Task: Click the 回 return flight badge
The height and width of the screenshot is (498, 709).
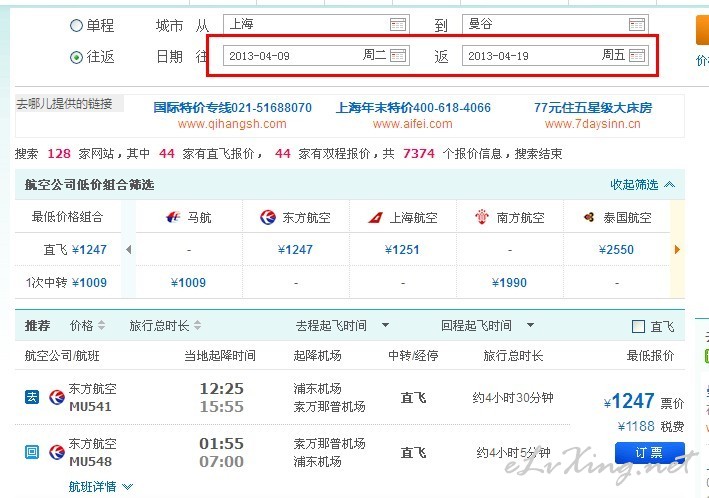Action: (32, 452)
